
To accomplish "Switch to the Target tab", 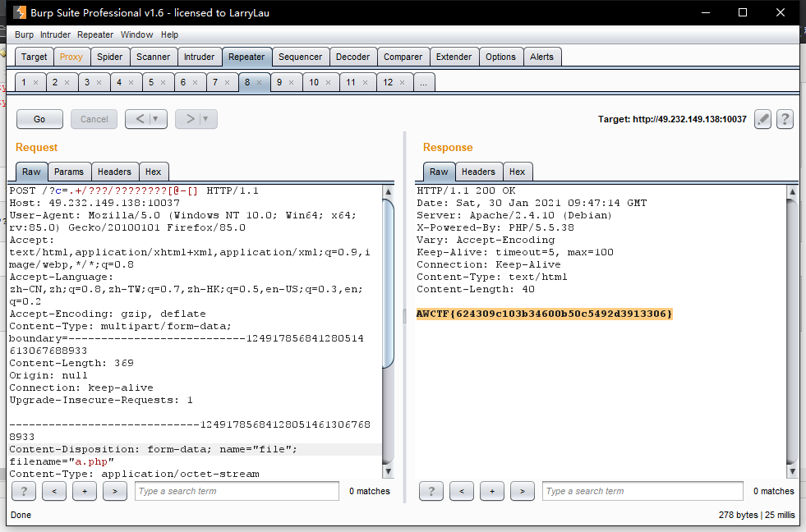I will 34,57.
